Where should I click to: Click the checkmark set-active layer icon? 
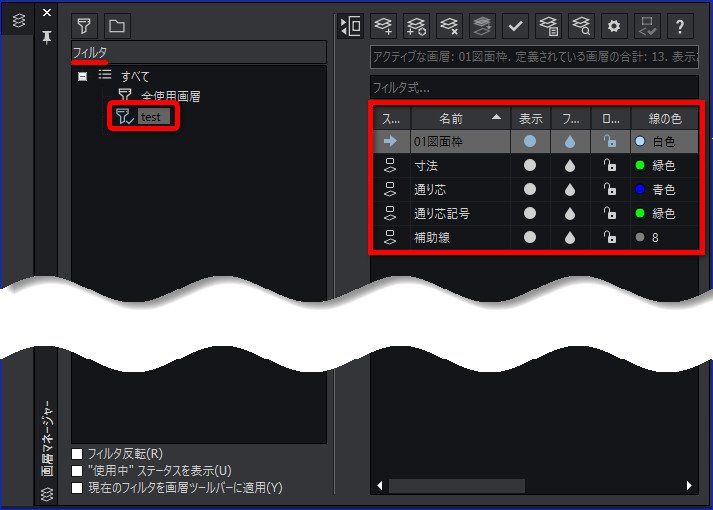(515, 26)
